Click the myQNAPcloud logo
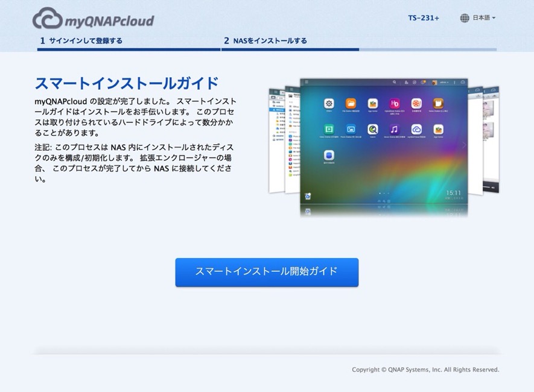The width and height of the screenshot is (534, 392). coord(94,18)
